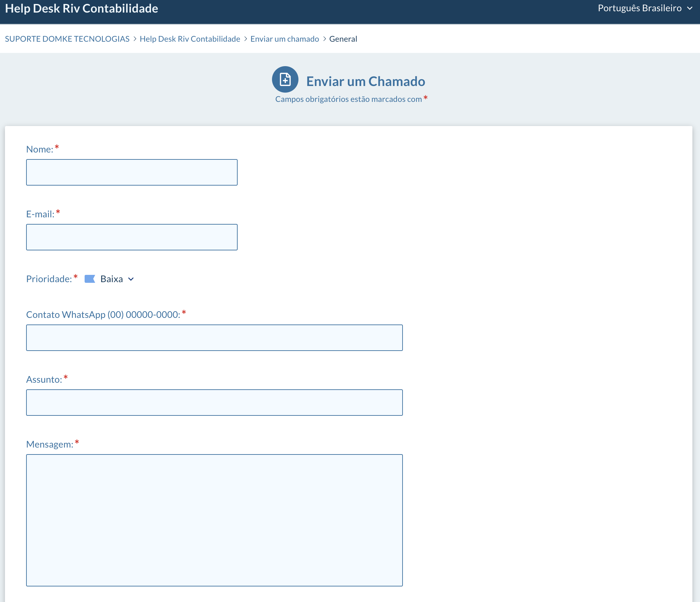Click the E-mail: label
This screenshot has height=602, width=700.
coord(40,214)
